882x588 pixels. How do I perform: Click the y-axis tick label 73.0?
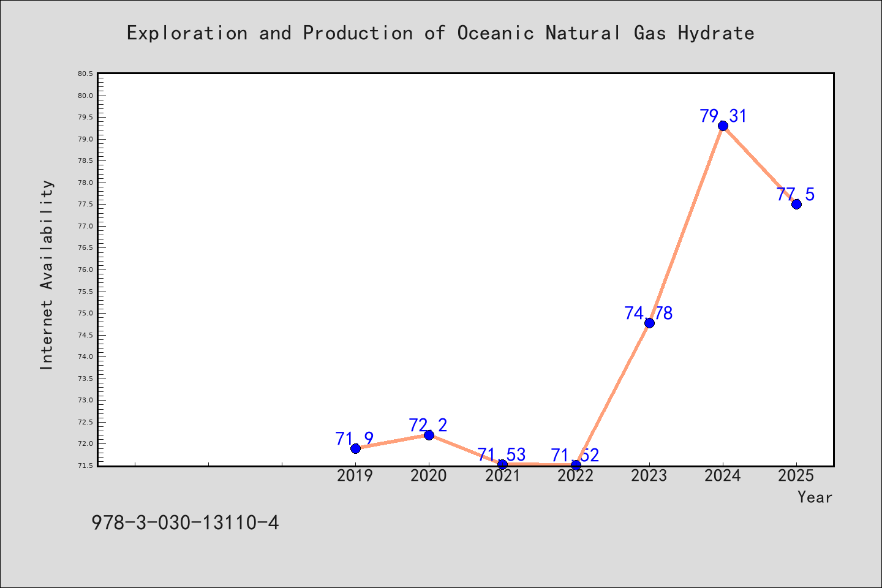(85, 400)
